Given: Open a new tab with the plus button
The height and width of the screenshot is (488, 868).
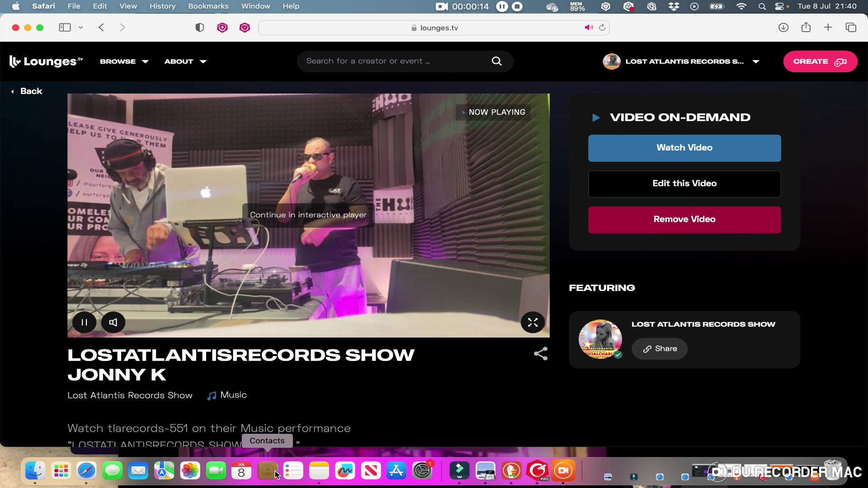Looking at the screenshot, I should 828,28.
